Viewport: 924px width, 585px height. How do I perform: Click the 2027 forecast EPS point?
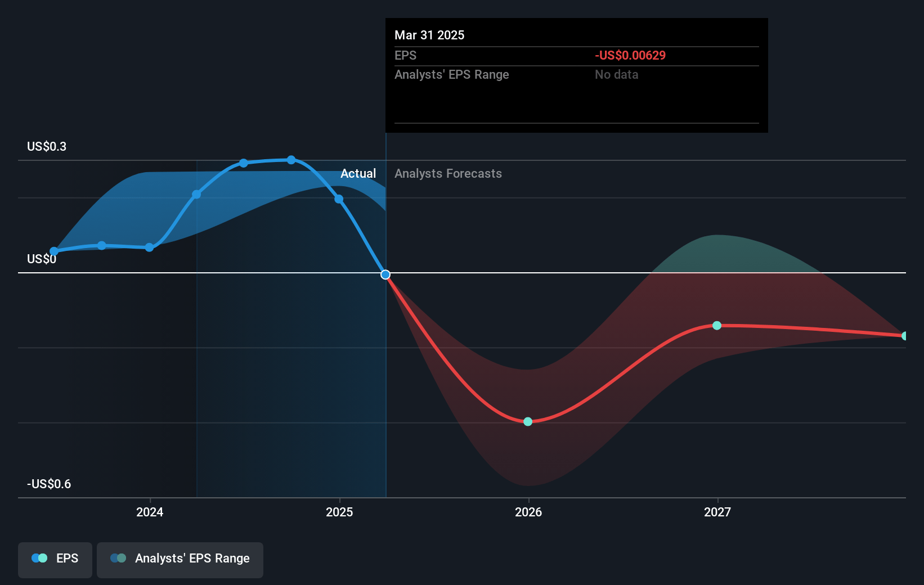pyautogui.click(x=717, y=326)
